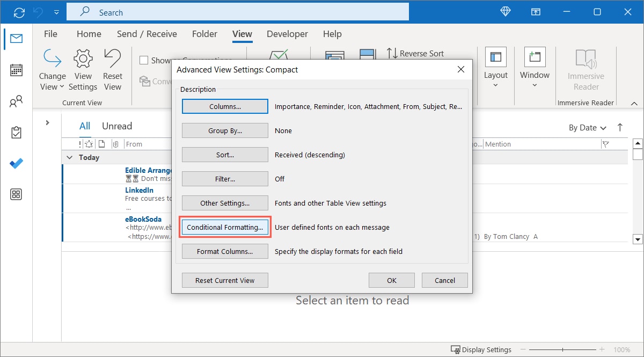Click the Conditional Formatting button
The image size is (644, 357).
click(224, 227)
